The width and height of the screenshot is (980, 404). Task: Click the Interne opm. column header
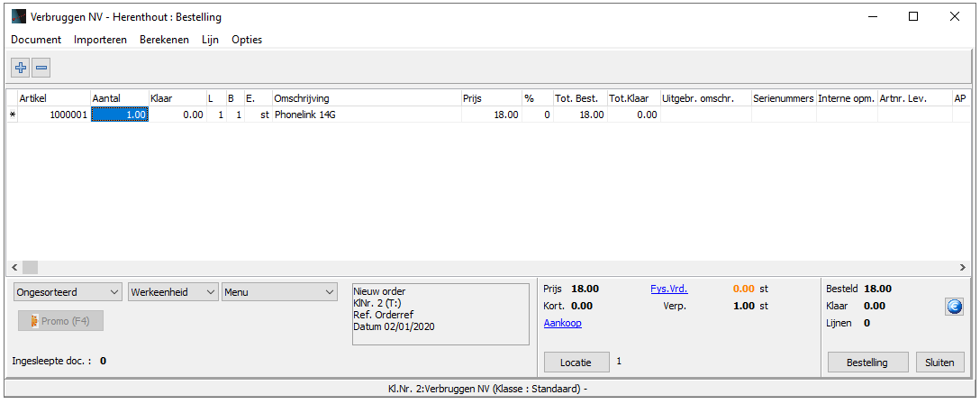847,98
